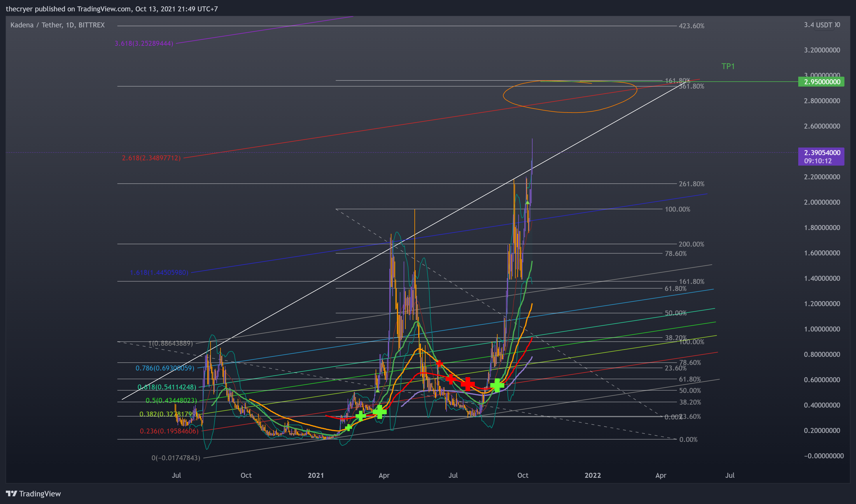Click the 1.00000000 price axis tick
This screenshot has width=856, height=504.
point(822,329)
